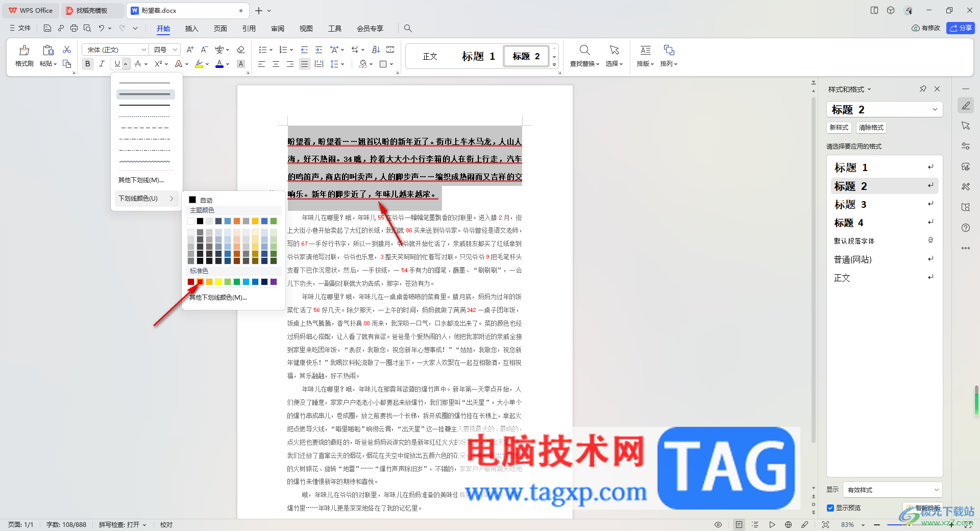
Task: Click the sort text icon
Action: 376,50
